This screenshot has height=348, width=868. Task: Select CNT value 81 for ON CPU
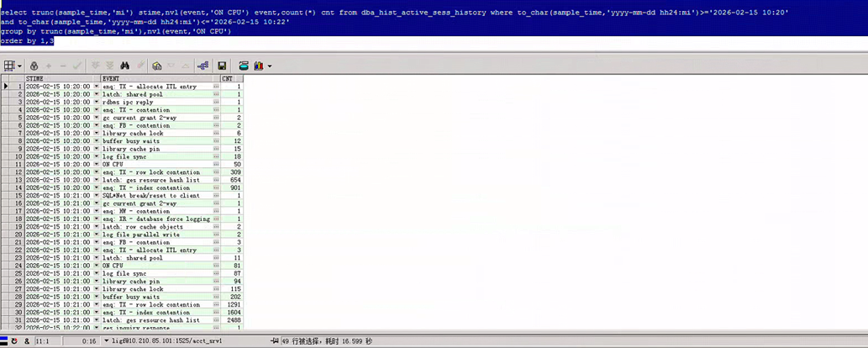pyautogui.click(x=232, y=266)
